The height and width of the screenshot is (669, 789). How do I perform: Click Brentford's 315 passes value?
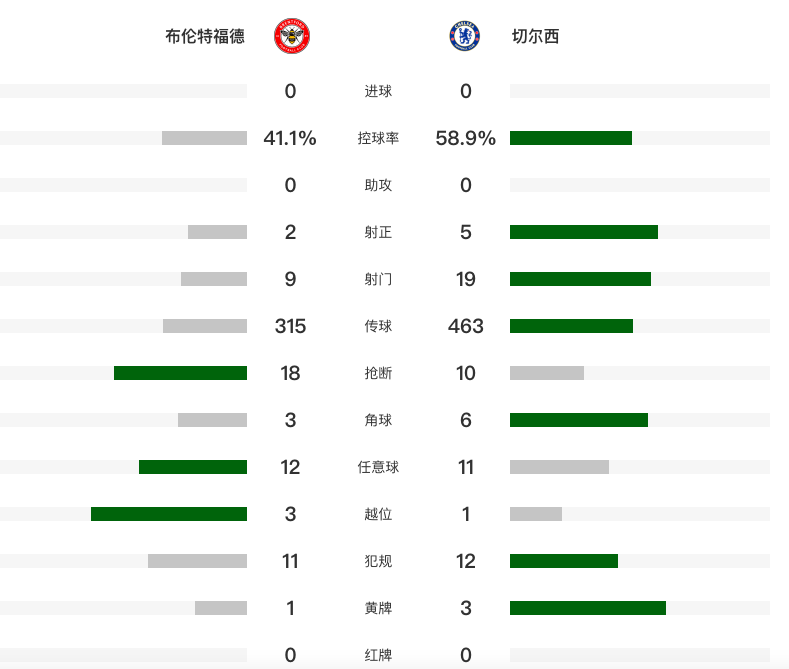pyautogui.click(x=290, y=326)
